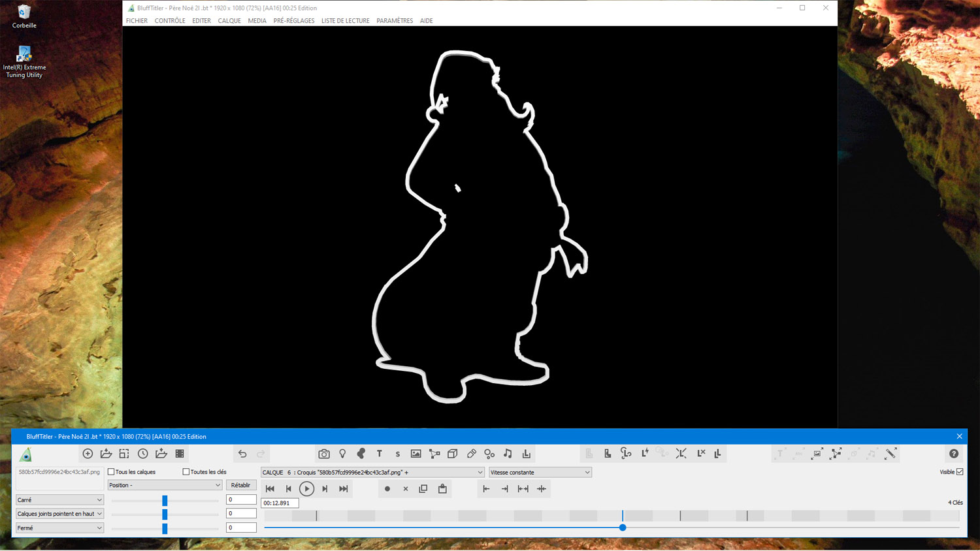Open help with the question mark icon
Screen dimensions: 980x551
[954, 454]
